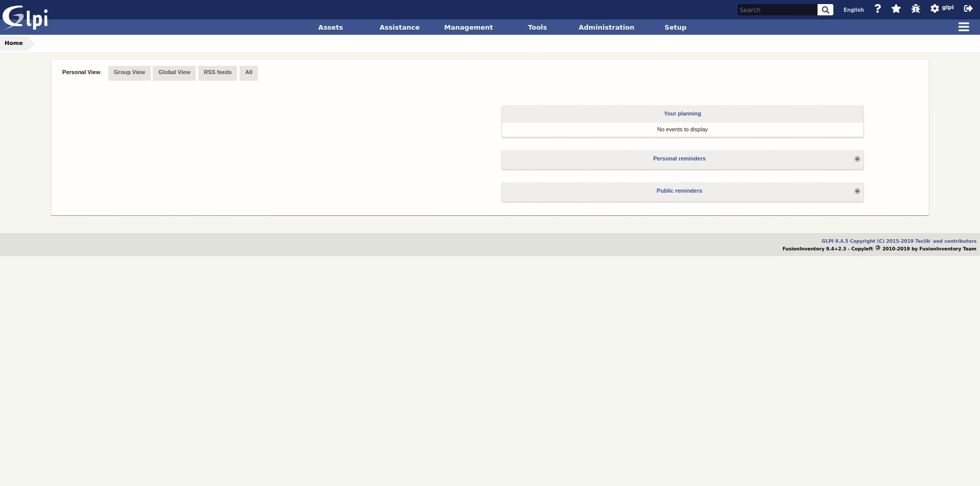Open the Assets menu

[x=330, y=28]
